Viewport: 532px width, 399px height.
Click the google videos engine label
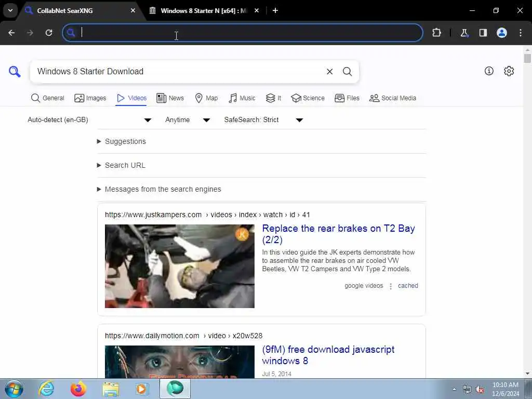click(x=364, y=286)
